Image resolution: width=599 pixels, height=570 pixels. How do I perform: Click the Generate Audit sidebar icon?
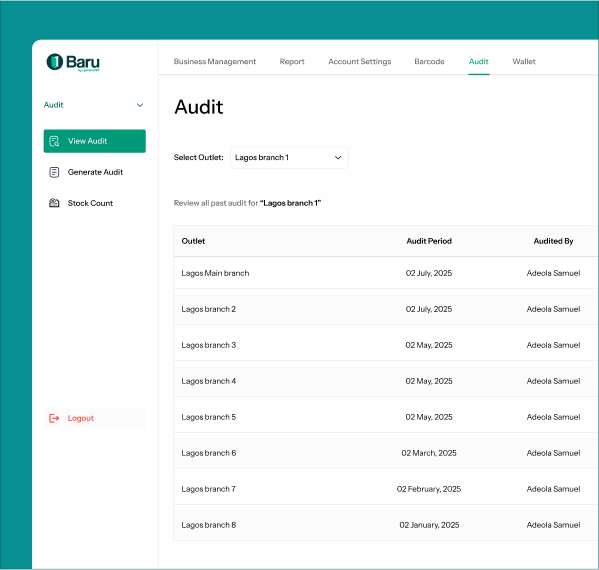[54, 172]
